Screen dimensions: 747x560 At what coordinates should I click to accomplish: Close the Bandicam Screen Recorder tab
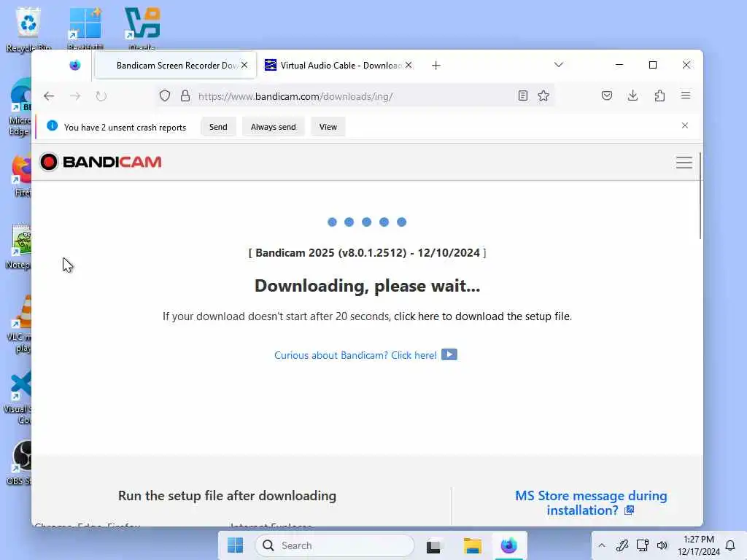click(244, 65)
